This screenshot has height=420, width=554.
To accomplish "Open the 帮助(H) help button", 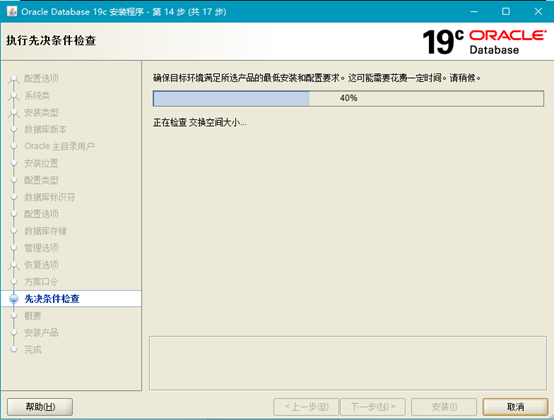I will (x=40, y=407).
